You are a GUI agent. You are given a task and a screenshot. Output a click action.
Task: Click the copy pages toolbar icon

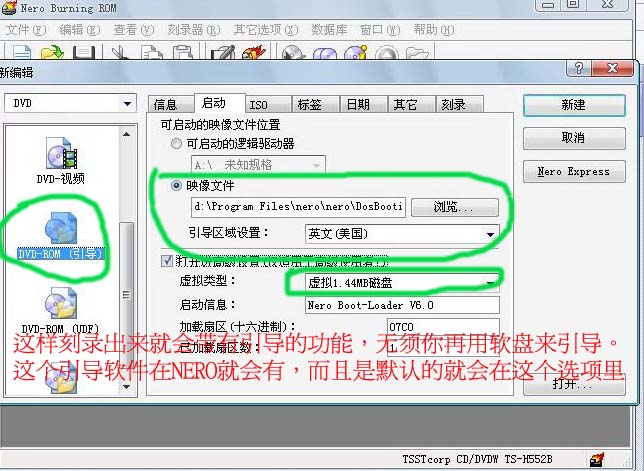[x=152, y=52]
